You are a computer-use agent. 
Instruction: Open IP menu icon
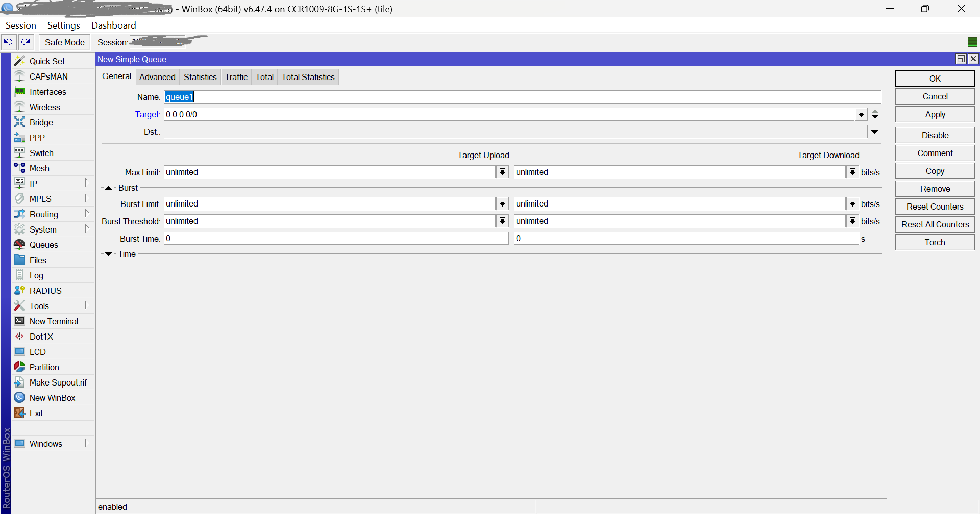tap(19, 184)
